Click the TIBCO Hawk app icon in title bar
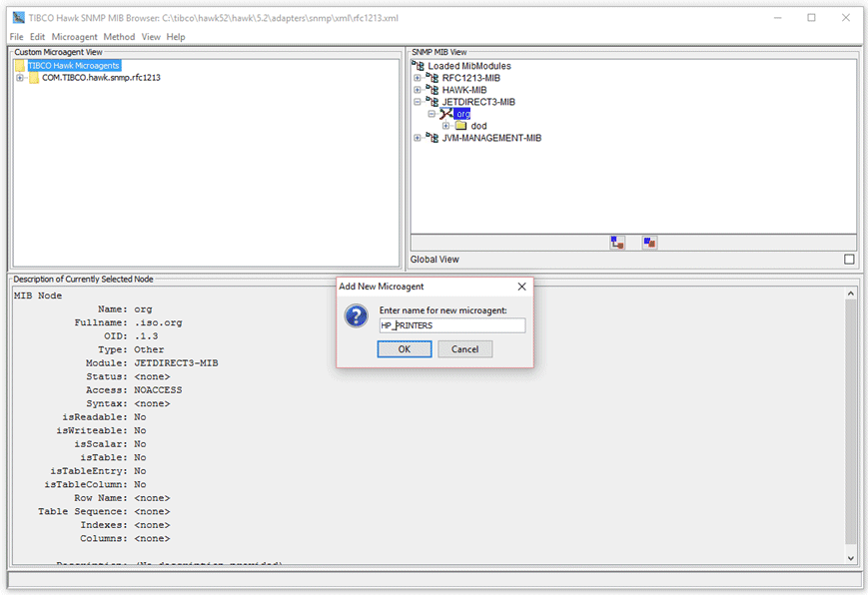This screenshot has height=595, width=868. pyautogui.click(x=19, y=18)
